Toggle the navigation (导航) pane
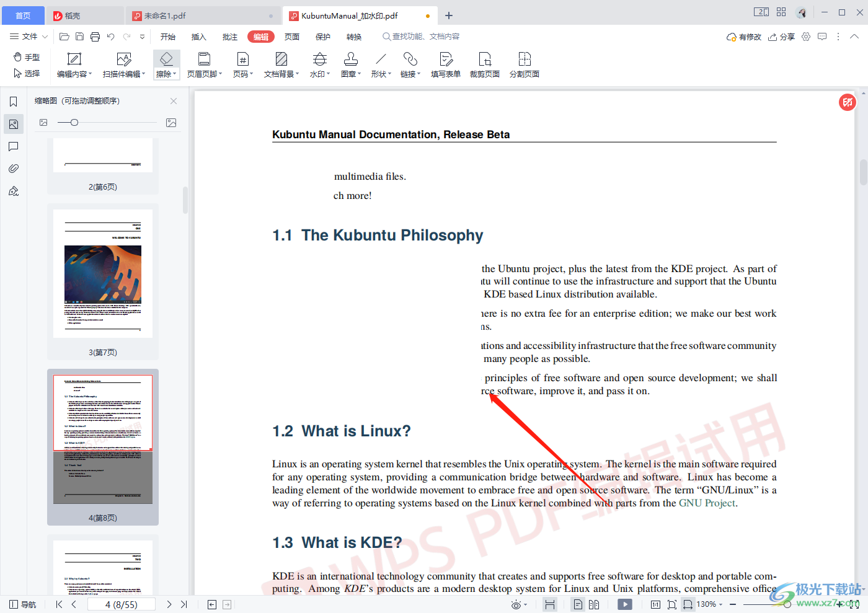Viewport: 868px width, 613px height. coord(22,604)
